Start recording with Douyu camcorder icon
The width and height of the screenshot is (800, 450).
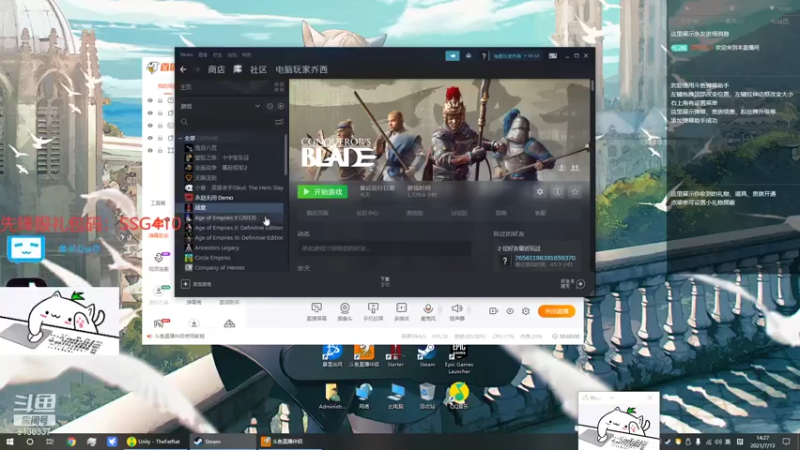click(x=493, y=311)
